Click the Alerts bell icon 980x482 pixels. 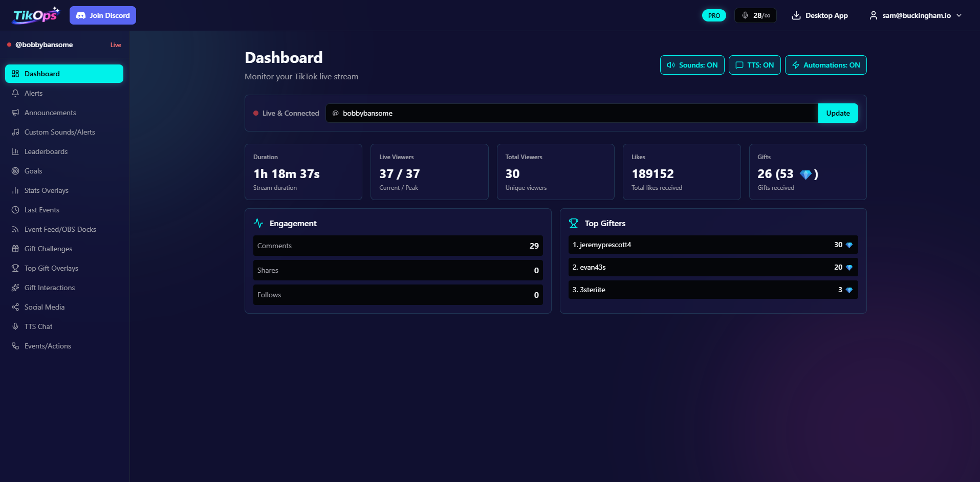tap(15, 93)
